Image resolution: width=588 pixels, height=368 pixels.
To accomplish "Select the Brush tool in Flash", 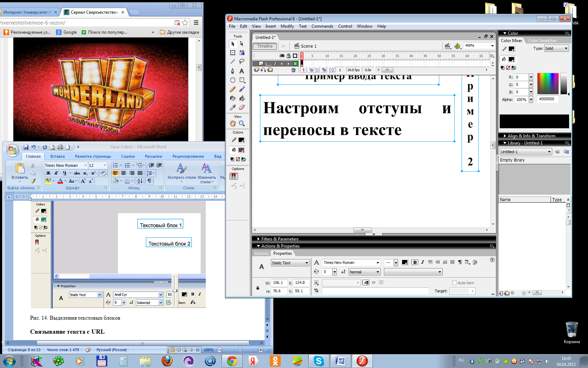I will click(x=242, y=89).
